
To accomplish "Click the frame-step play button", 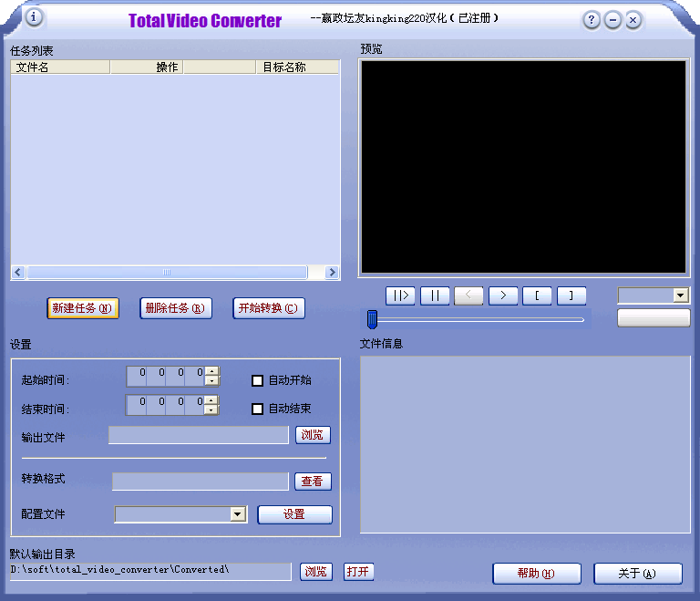I will [400, 295].
